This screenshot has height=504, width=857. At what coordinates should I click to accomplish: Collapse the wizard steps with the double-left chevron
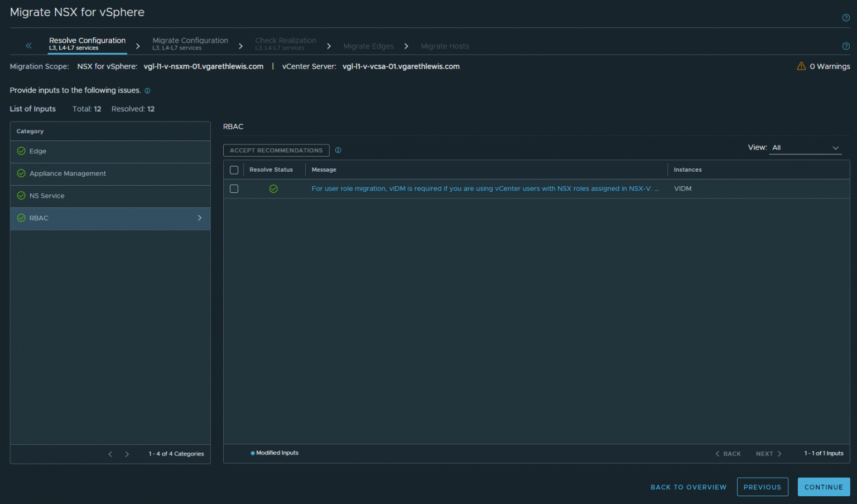tap(28, 45)
